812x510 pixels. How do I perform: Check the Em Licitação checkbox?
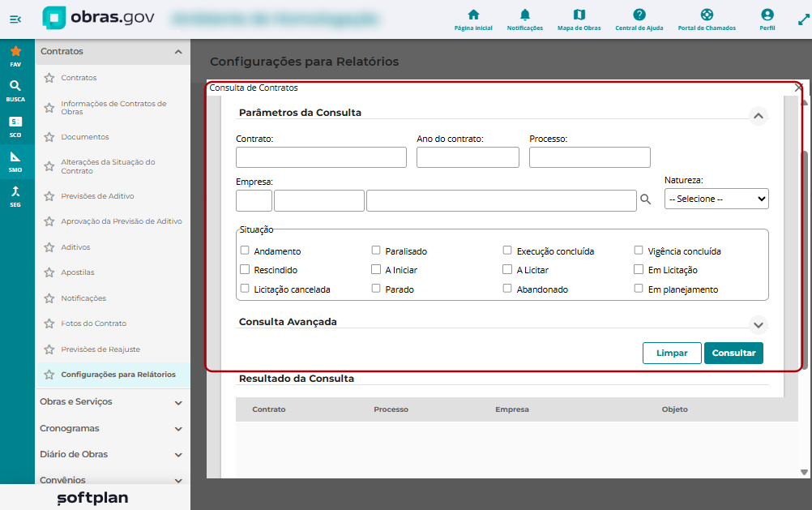tap(639, 269)
